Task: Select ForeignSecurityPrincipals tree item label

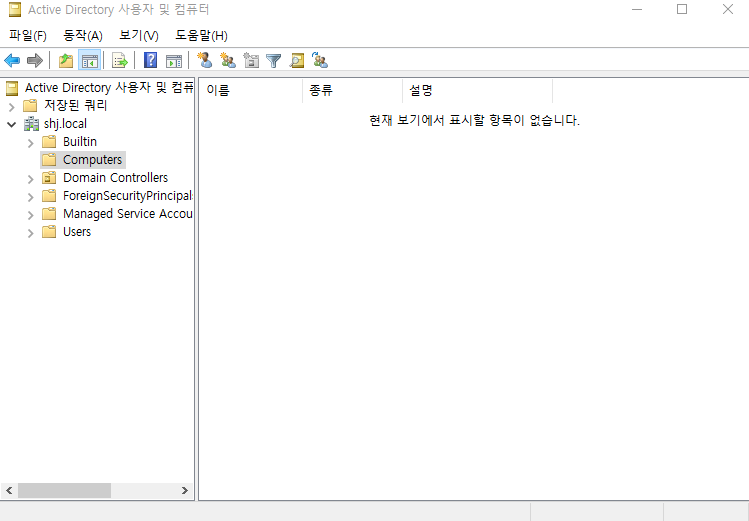Action: [128, 196]
